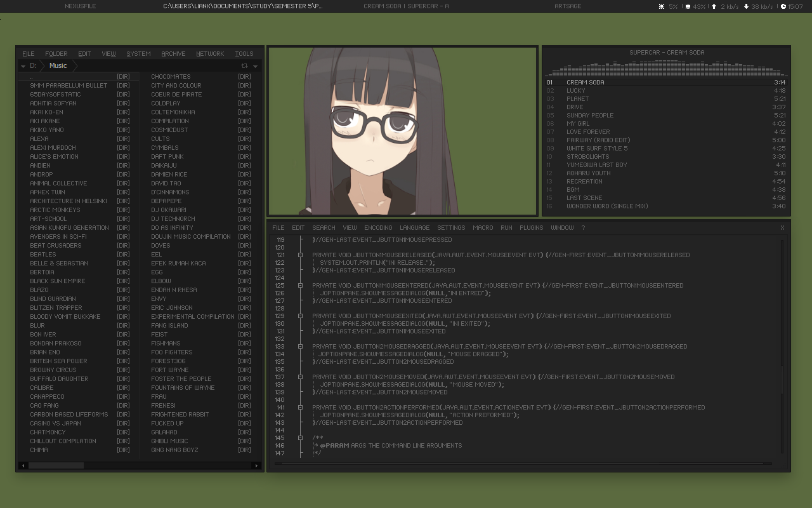
Task: Click the Music breadcrumb segment
Action: [x=58, y=66]
